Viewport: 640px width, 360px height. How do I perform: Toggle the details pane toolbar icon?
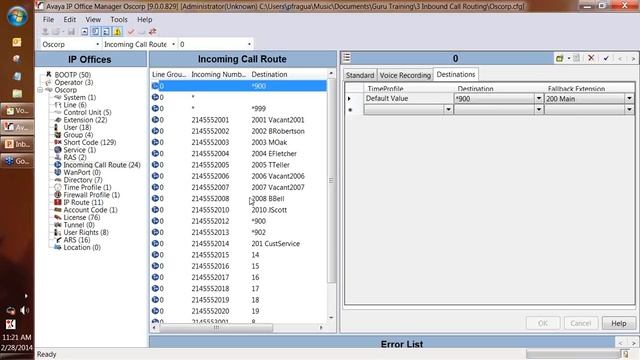(106, 31)
